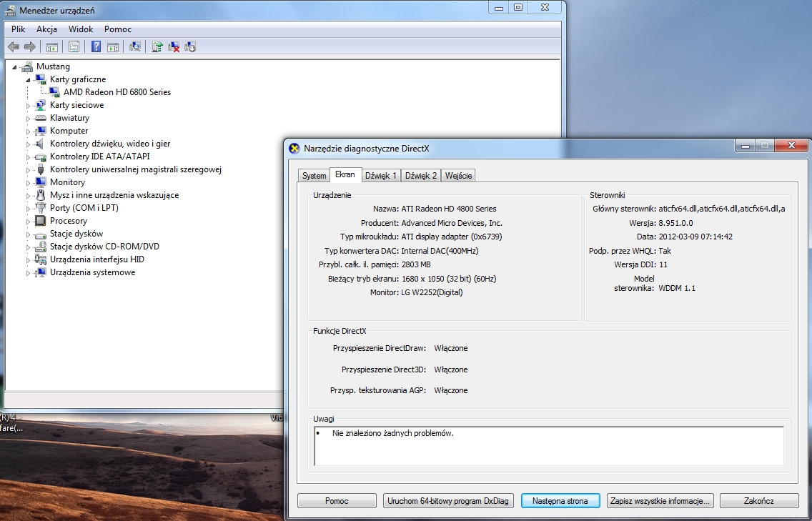Switch to the System tab in DirectX tool
Image resolution: width=812 pixels, height=521 pixels.
tap(314, 176)
